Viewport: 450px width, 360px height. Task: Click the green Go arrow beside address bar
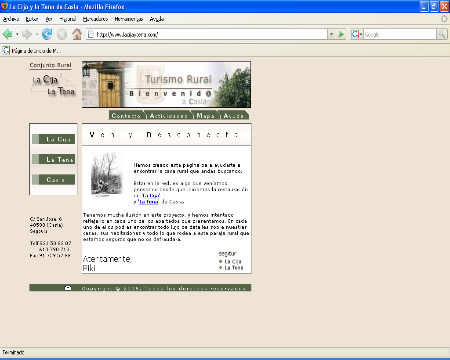click(x=341, y=34)
